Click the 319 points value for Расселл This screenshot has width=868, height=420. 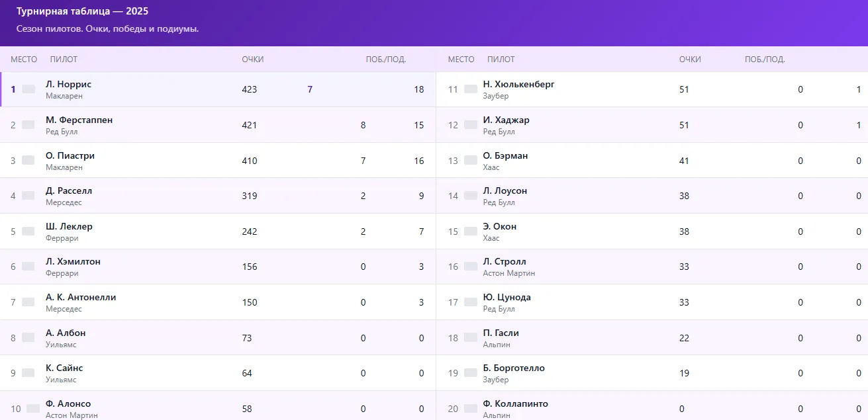(250, 196)
